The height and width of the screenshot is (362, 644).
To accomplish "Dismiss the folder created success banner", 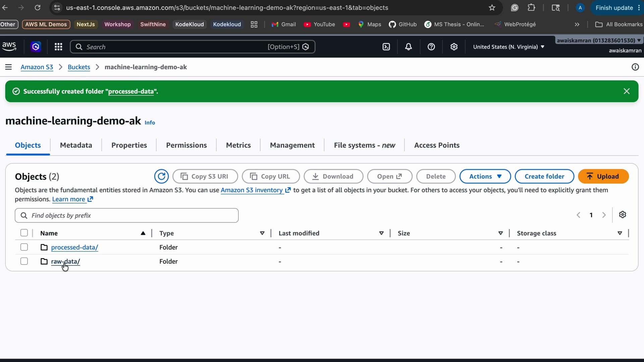I will click(627, 91).
